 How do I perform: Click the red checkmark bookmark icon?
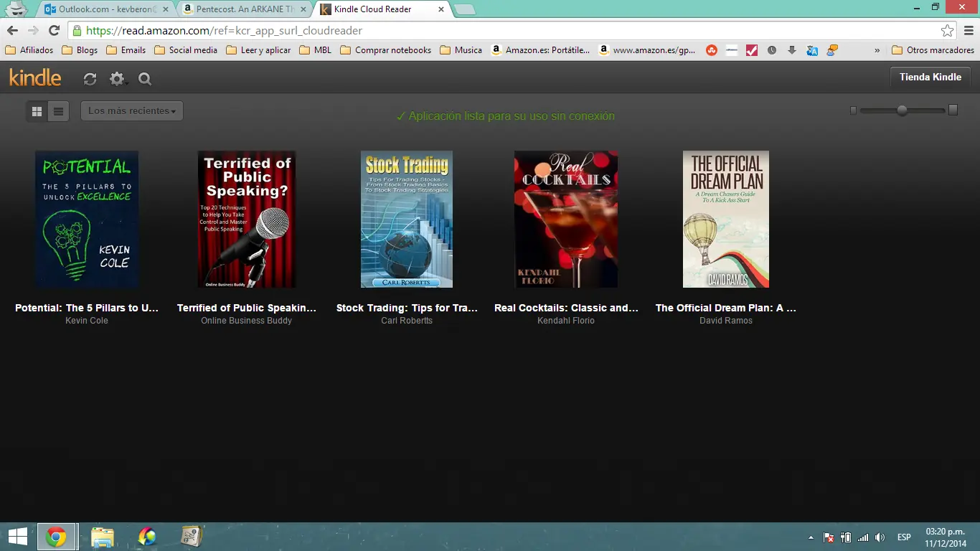click(x=752, y=50)
